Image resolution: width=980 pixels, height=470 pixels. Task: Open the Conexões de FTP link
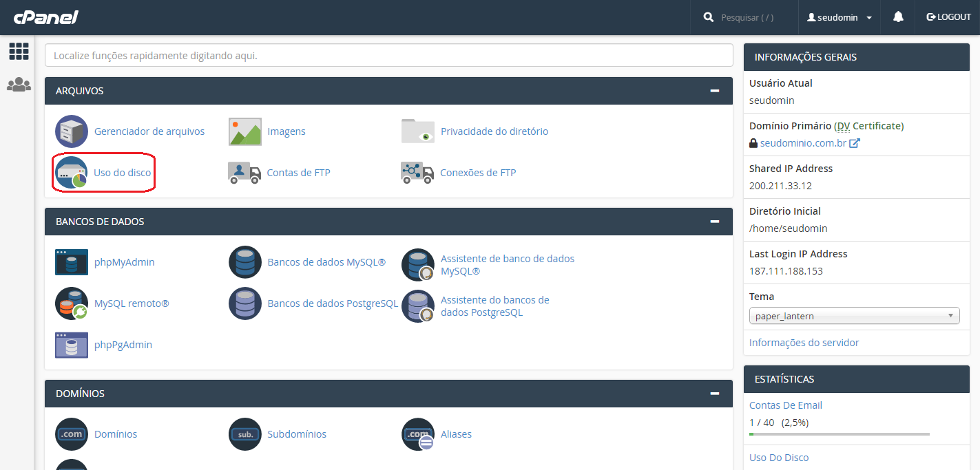point(478,173)
